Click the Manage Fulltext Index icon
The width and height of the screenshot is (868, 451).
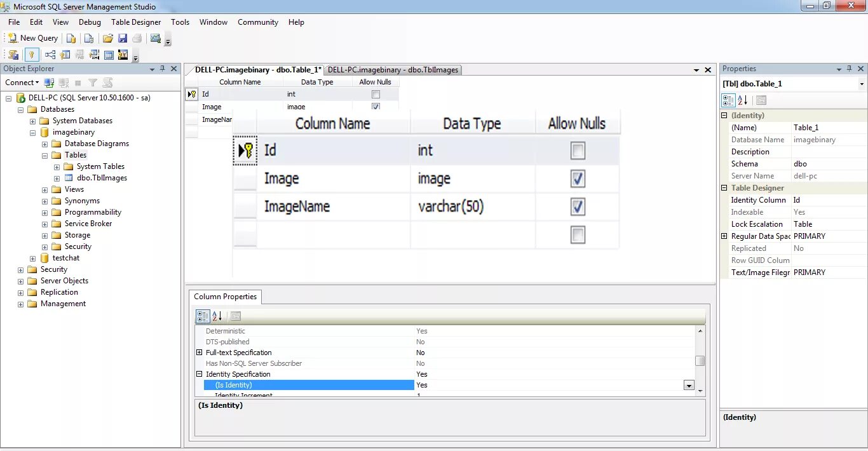[x=79, y=55]
